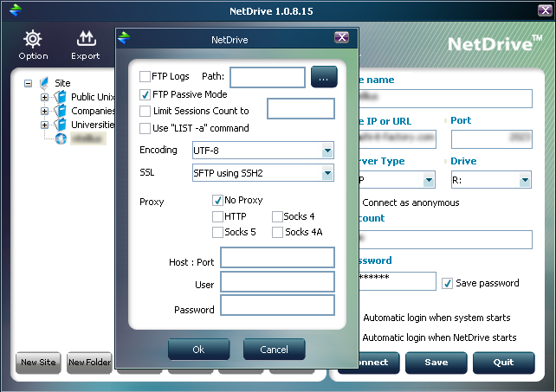Check Use "LIST -a" command
Screen dimensions: 556x392
pos(145,128)
